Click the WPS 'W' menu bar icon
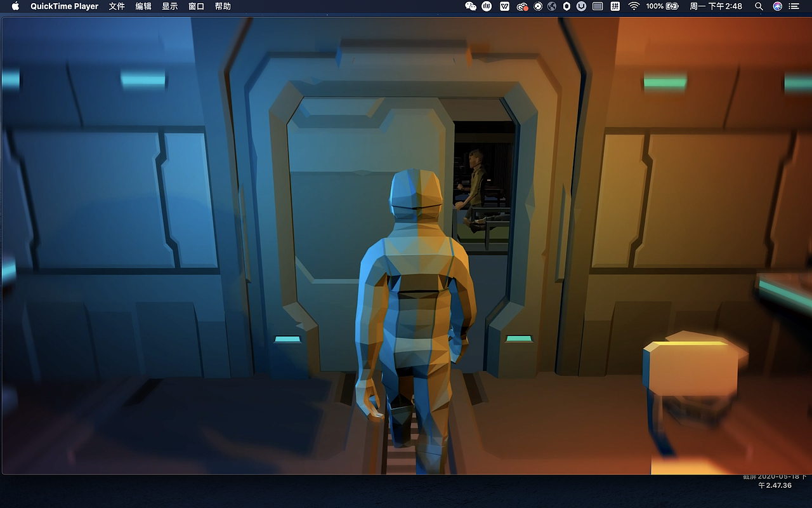The width and height of the screenshot is (812, 508). click(505, 6)
